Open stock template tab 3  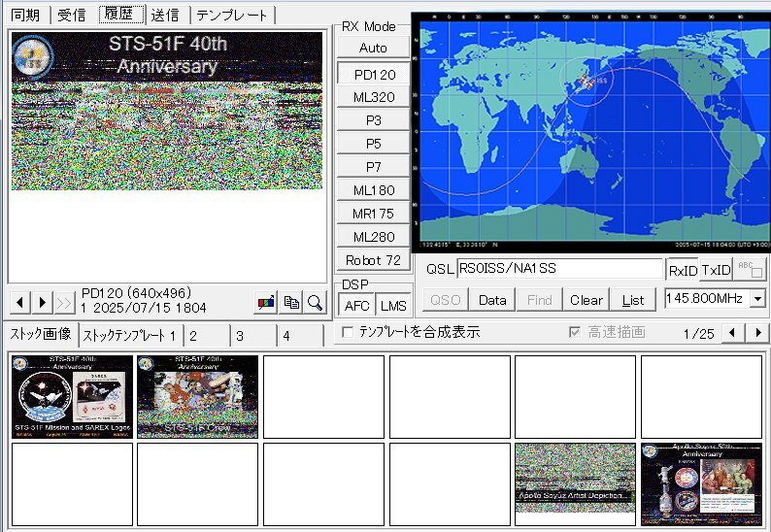click(252, 336)
